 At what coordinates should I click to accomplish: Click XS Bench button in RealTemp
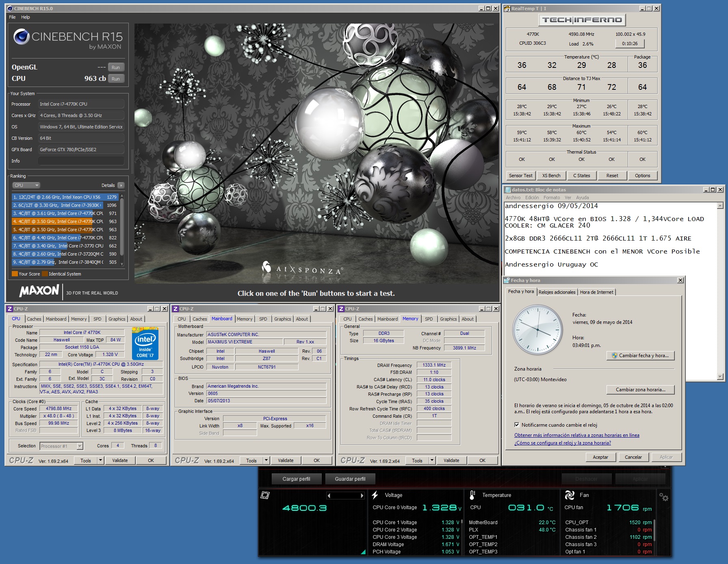click(551, 176)
